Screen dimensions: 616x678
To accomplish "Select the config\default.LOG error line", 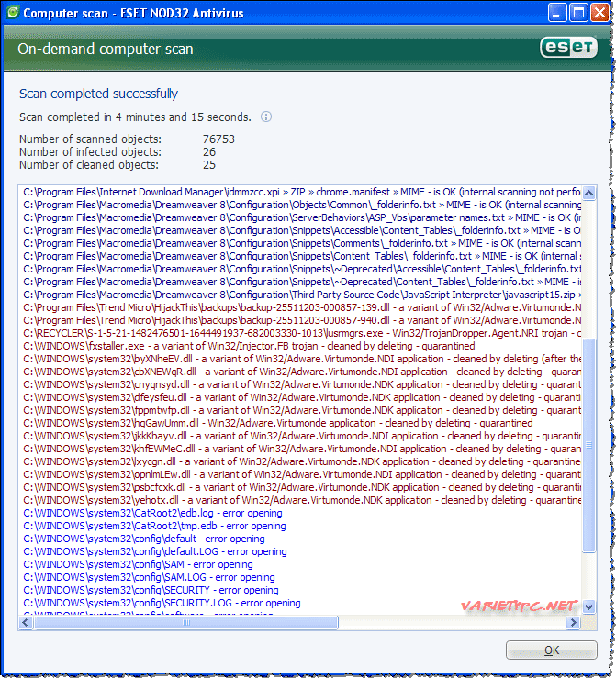I will pos(155,551).
